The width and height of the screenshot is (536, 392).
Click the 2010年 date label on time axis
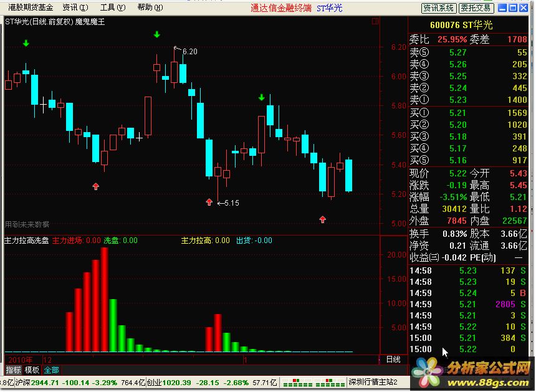pyautogui.click(x=20, y=360)
